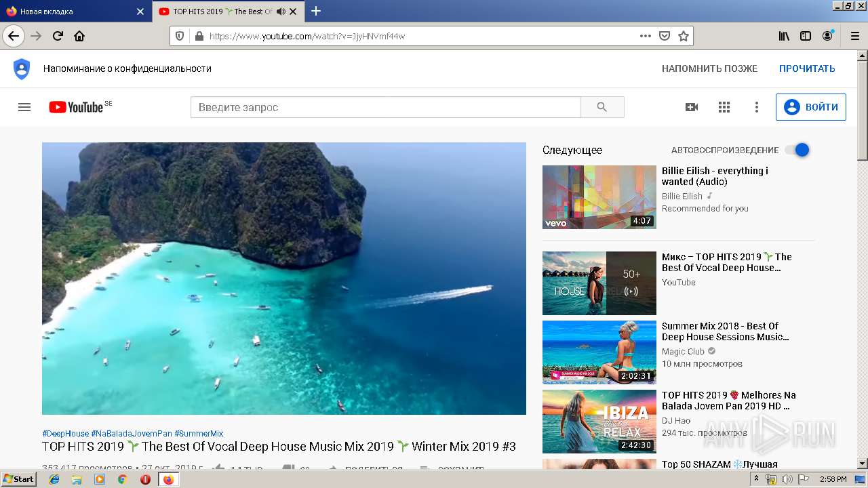Click page scrollbar down arrow
The height and width of the screenshot is (488, 868).
(x=862, y=464)
